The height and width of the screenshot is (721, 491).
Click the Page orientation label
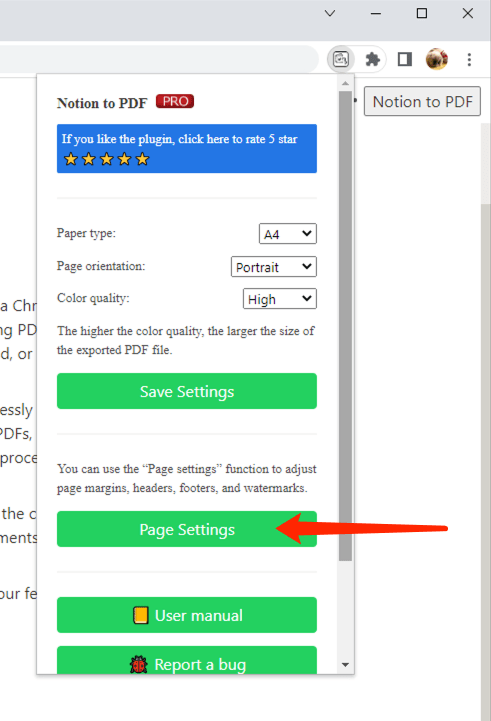click(101, 266)
